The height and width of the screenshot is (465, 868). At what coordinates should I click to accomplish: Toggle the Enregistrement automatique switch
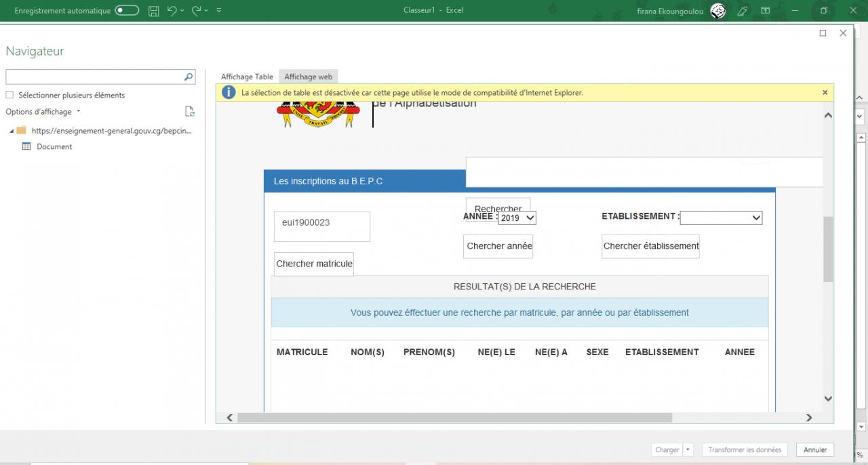coord(127,10)
